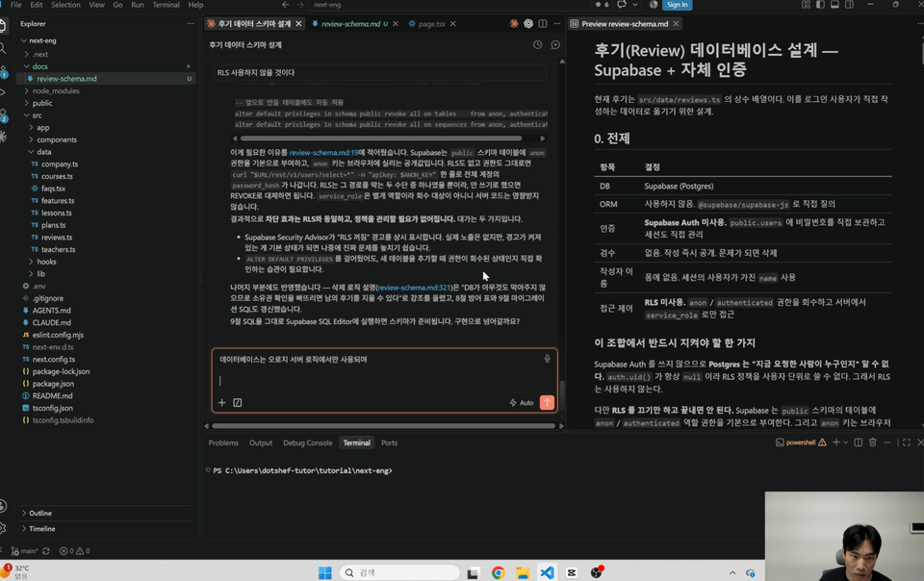
Task: Add context with the plus icon in chat
Action: click(221, 403)
